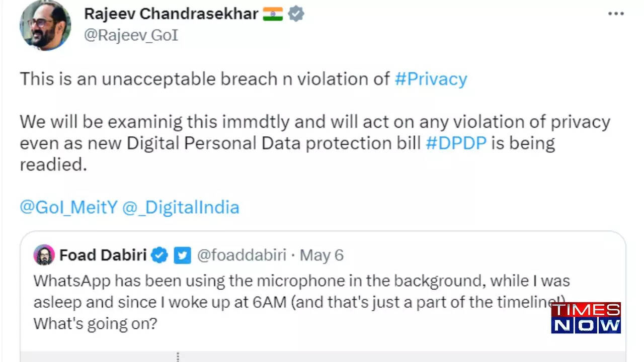Click the blue checkmark beside Foad Dabiri
Screen dimensions: 644x362
159,255
